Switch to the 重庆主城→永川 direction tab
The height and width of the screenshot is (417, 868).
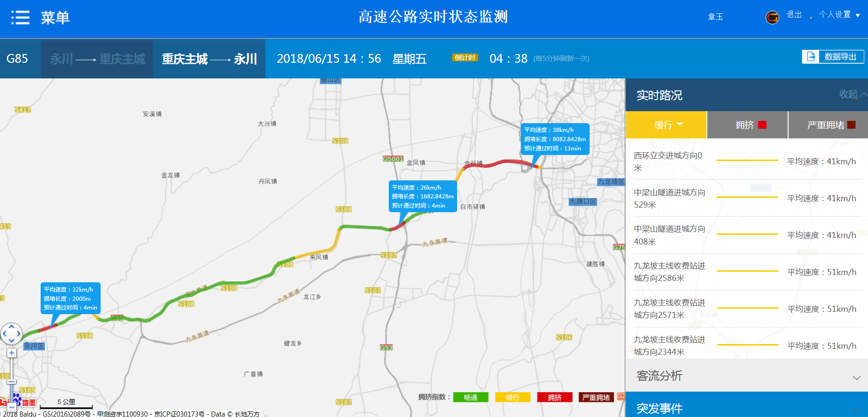209,59
